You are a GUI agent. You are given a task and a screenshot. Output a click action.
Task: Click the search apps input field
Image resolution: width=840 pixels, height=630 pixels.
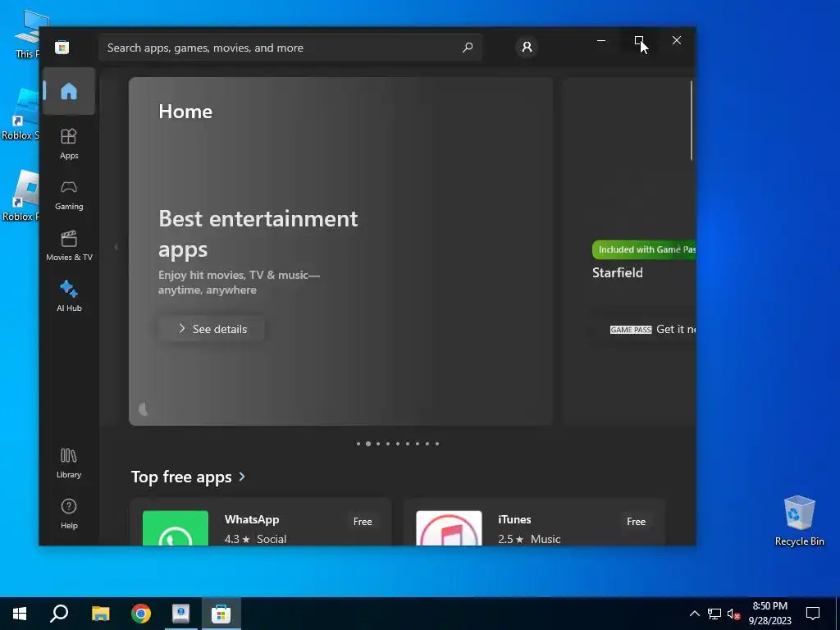click(290, 47)
